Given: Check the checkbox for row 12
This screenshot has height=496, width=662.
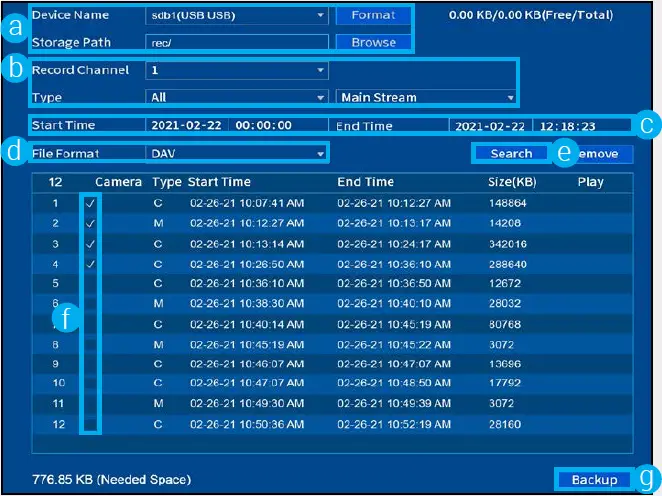Looking at the screenshot, I should 90,424.
